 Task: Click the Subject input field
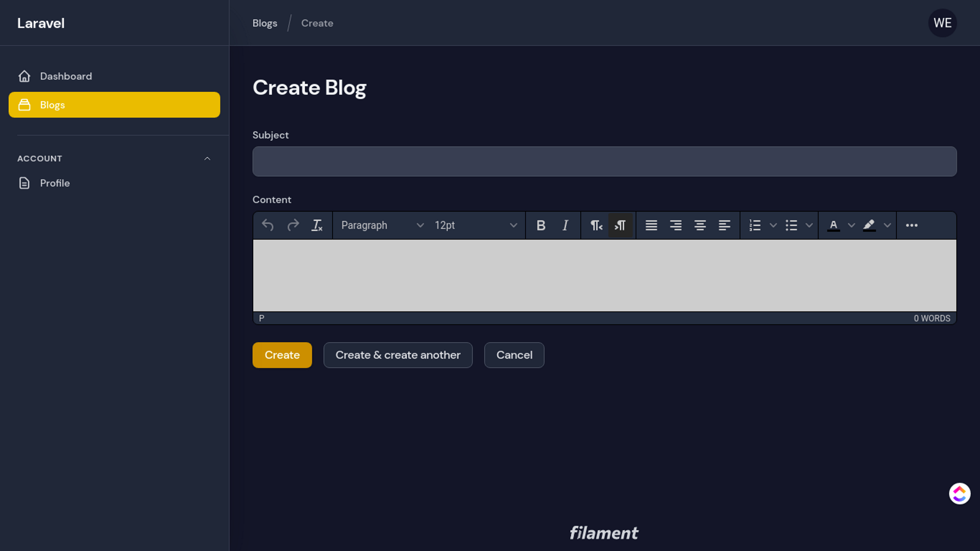[x=604, y=161]
